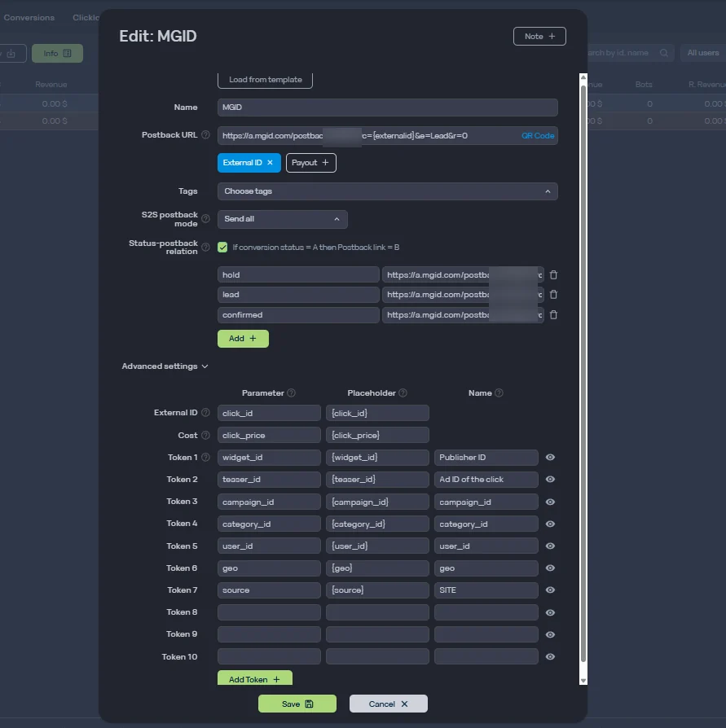Screen dimensions: 726x728
Task: Click the Info button behind dialog
Action: click(x=57, y=54)
